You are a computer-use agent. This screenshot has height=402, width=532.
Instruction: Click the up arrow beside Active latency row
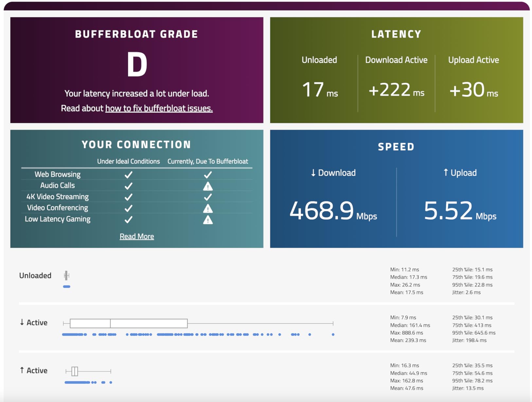(x=22, y=370)
